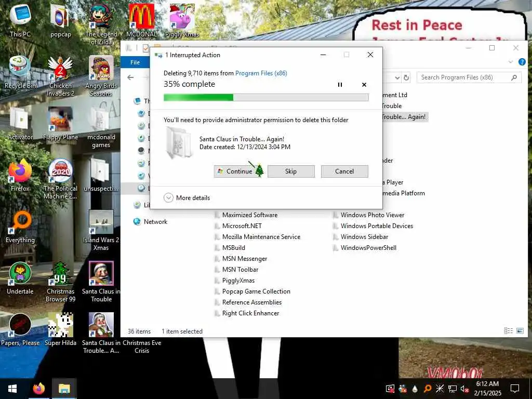Select The Political Machine 2020 shortcut

pyautogui.click(x=60, y=179)
